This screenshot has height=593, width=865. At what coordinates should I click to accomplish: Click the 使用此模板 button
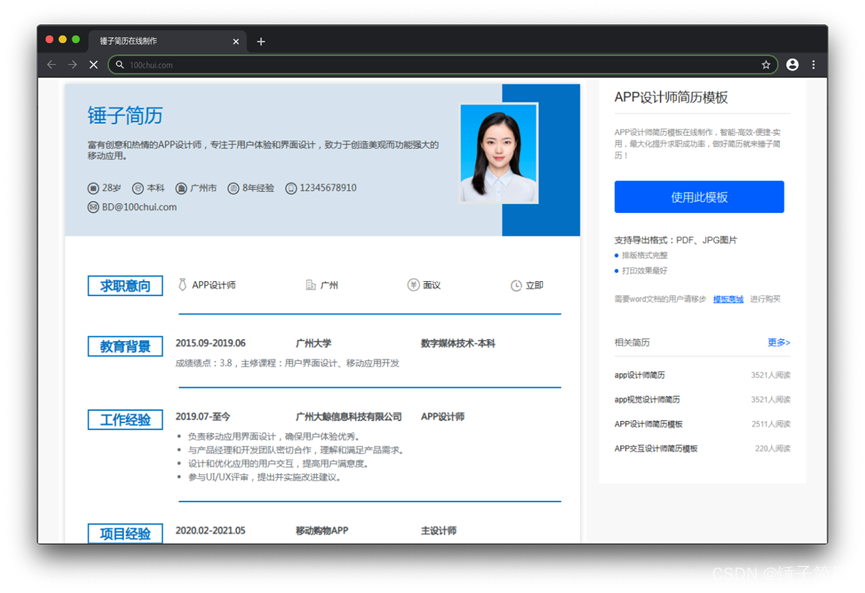point(699,197)
